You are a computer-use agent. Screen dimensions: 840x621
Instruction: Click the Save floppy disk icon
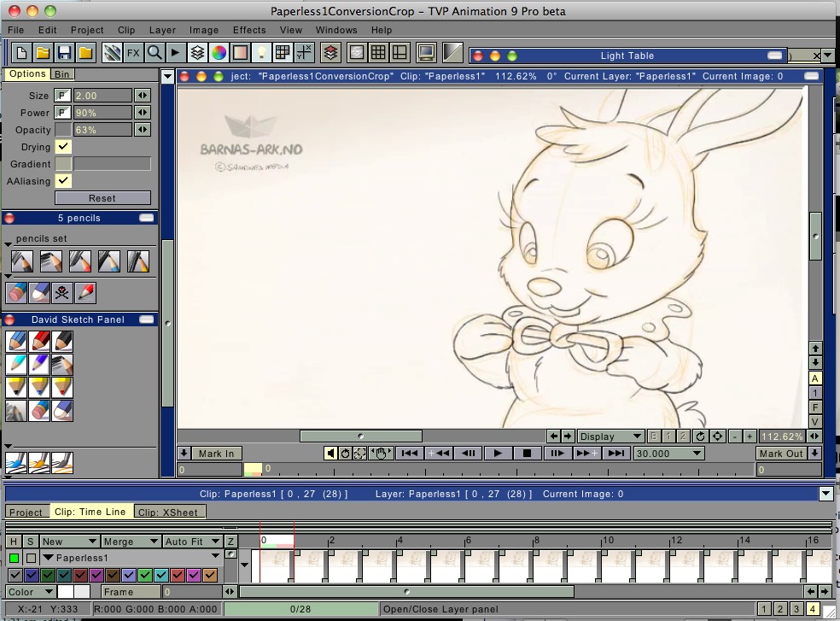64,53
